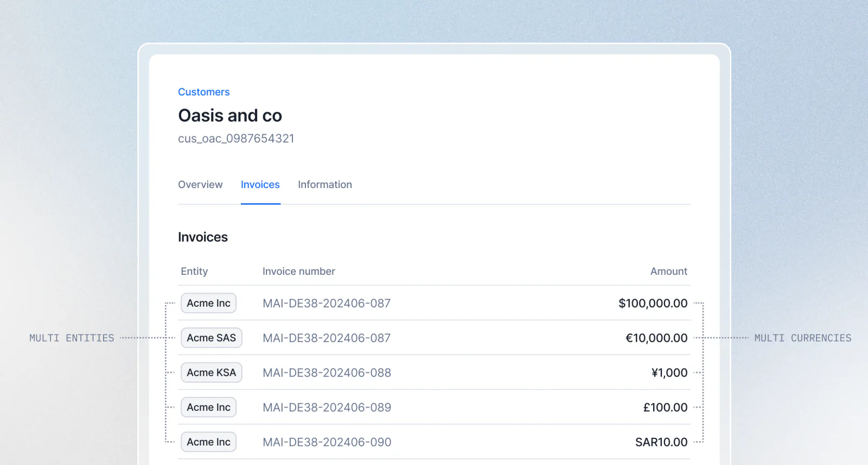Viewport: 868px width, 465px height.
Task: Select invoice number MAI-DE38-202406-089
Action: pyautogui.click(x=327, y=408)
